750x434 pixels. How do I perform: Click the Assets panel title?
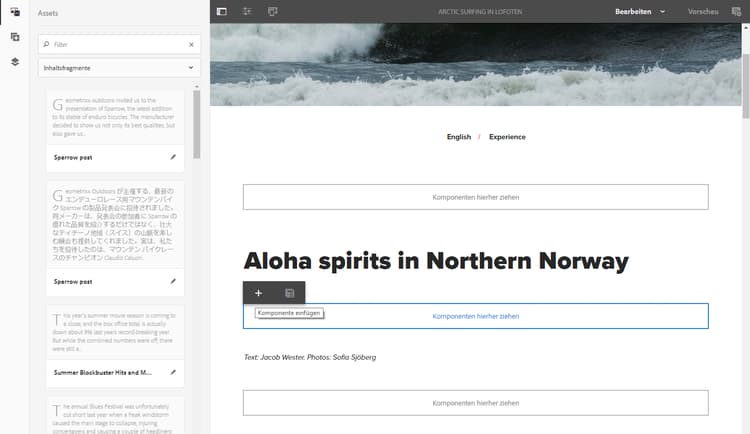(x=48, y=13)
